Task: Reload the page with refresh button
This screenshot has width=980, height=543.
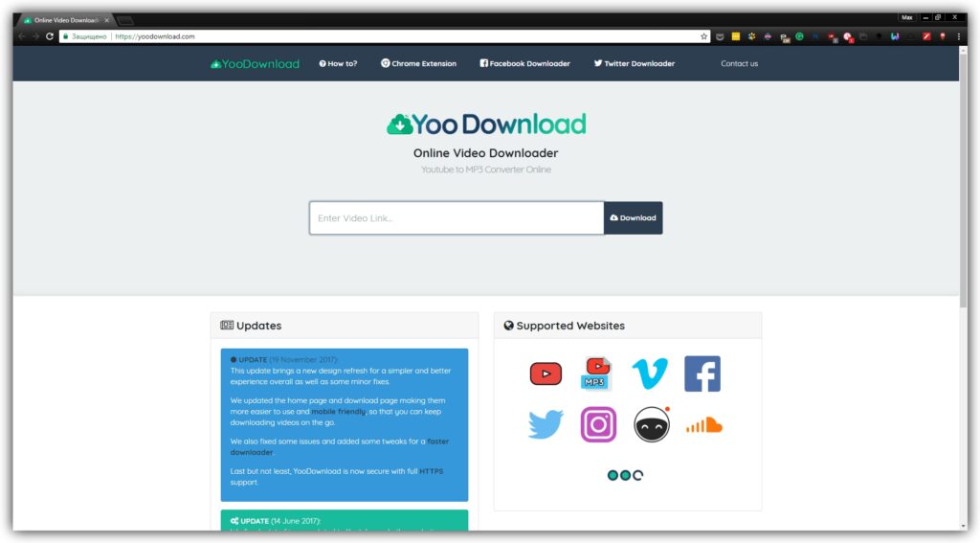Action: pos(50,36)
